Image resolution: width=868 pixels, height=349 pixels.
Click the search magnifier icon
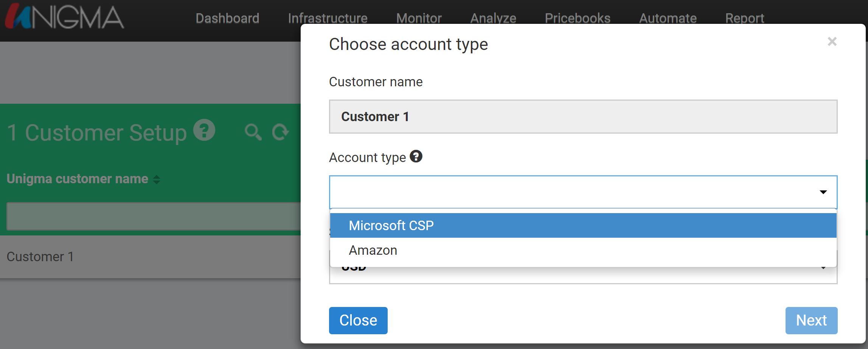coord(253,132)
